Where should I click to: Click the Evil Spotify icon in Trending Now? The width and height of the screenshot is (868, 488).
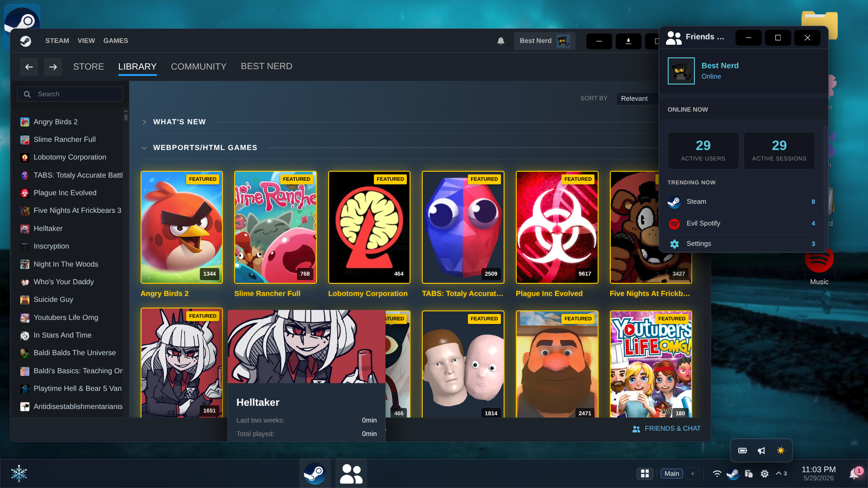(674, 224)
